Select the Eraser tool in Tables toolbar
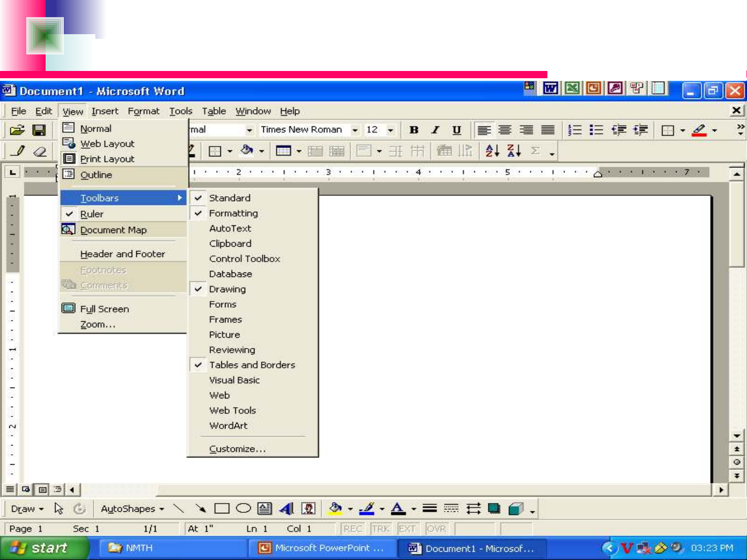This screenshot has height=560, width=747. pyautogui.click(x=40, y=151)
